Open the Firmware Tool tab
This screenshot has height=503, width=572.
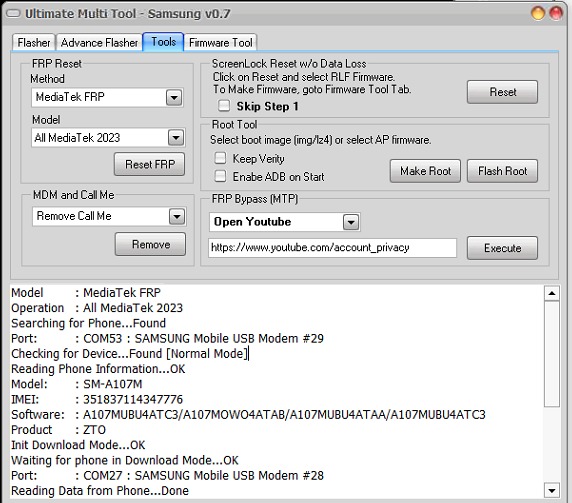pos(221,43)
